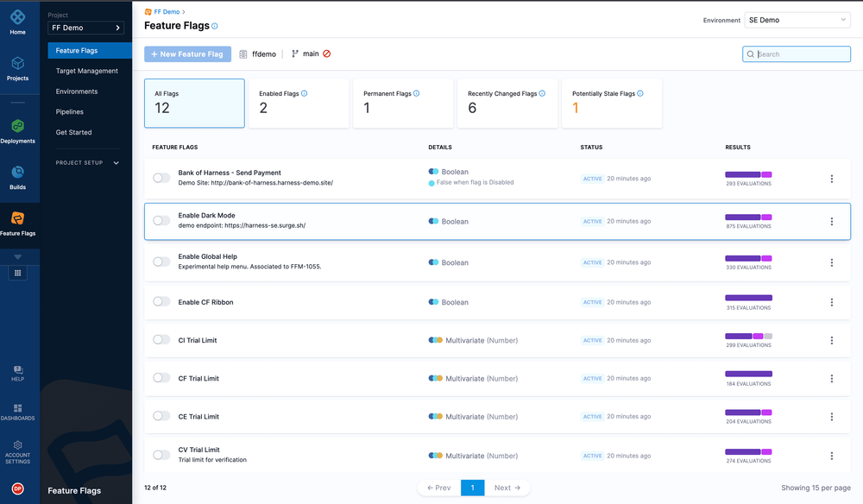Open the Projects icon in sidebar

click(x=17, y=63)
